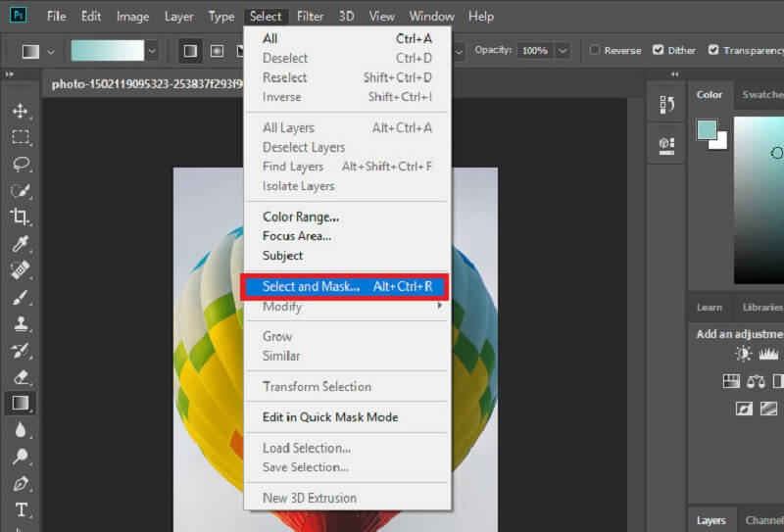Click the Opacity percentage field

click(534, 51)
